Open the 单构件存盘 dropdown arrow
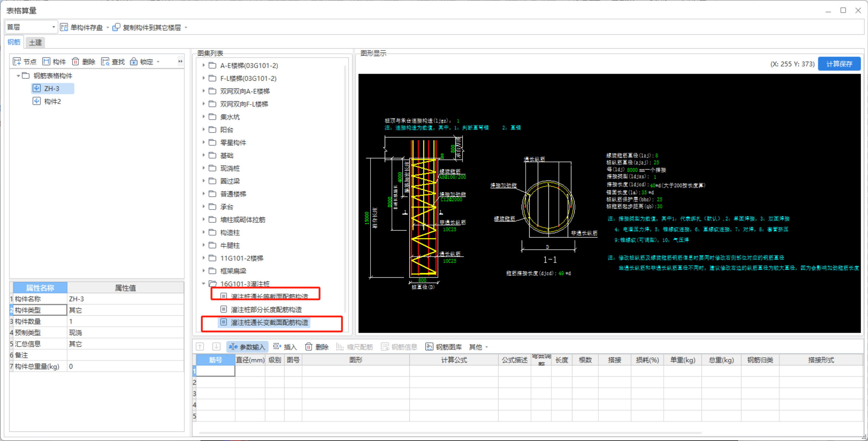Image resolution: width=868 pixels, height=441 pixels. 108,27
